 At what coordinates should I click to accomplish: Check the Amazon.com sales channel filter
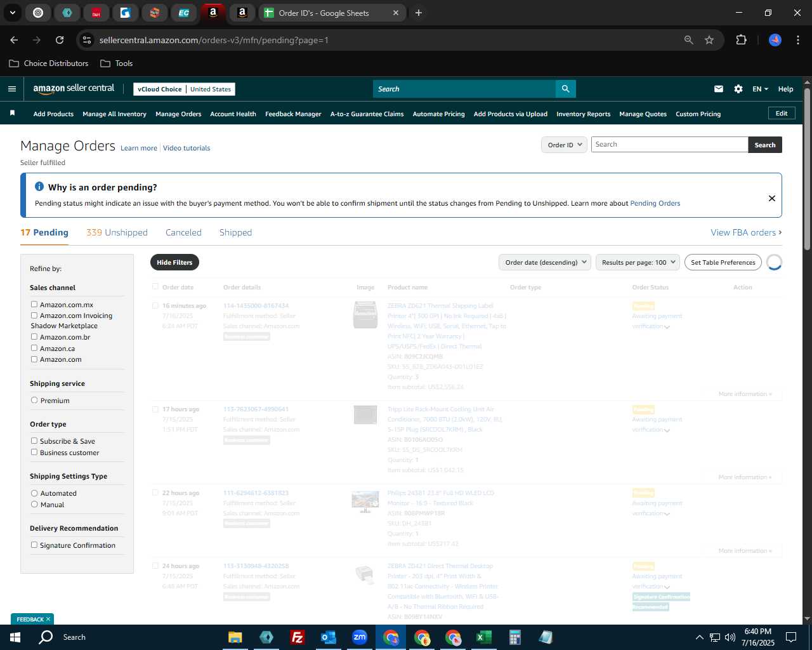(34, 359)
